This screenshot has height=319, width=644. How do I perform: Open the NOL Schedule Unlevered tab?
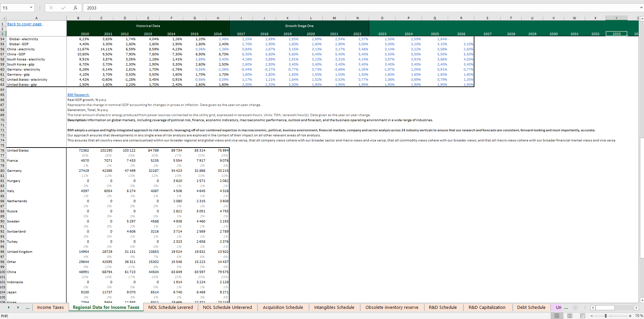pos(227,308)
